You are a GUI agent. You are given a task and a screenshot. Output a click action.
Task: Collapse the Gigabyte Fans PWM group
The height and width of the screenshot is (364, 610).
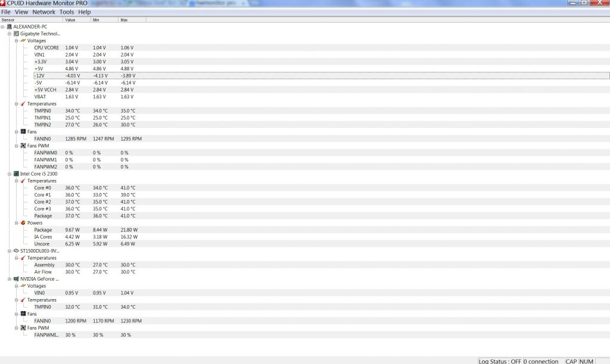tap(16, 146)
